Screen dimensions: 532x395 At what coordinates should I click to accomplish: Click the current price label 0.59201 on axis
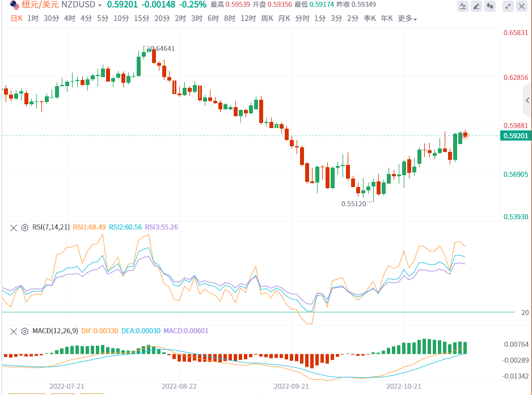(515, 136)
